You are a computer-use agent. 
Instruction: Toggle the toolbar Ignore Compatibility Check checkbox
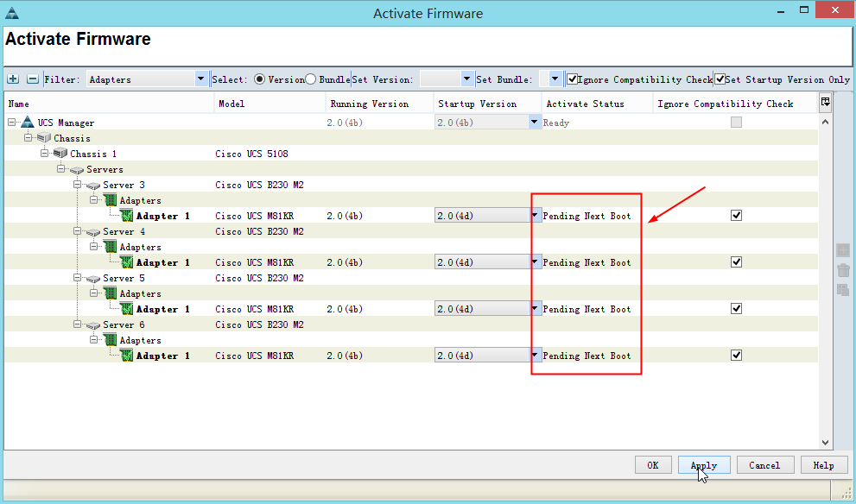572,79
